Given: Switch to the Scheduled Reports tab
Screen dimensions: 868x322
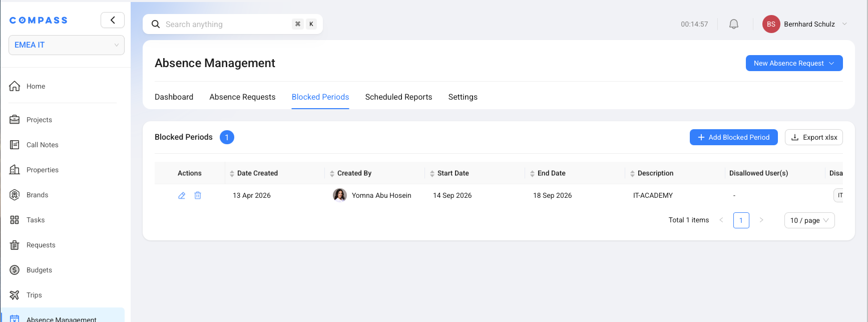Looking at the screenshot, I should (x=398, y=97).
